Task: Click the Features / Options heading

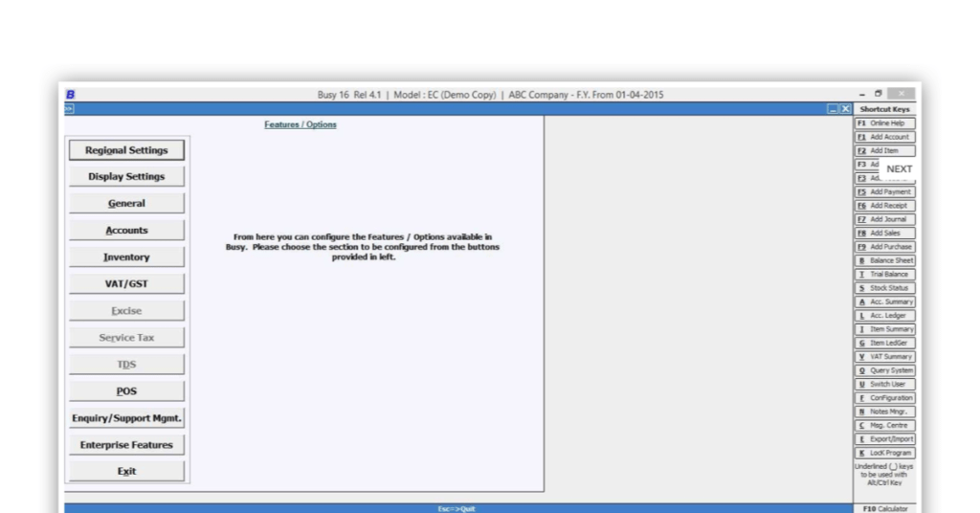Action: [300, 124]
